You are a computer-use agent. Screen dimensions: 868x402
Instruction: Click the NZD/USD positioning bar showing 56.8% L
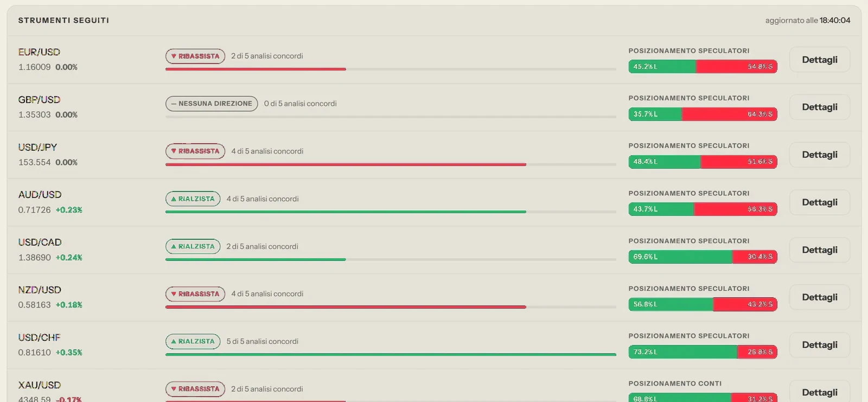click(703, 304)
